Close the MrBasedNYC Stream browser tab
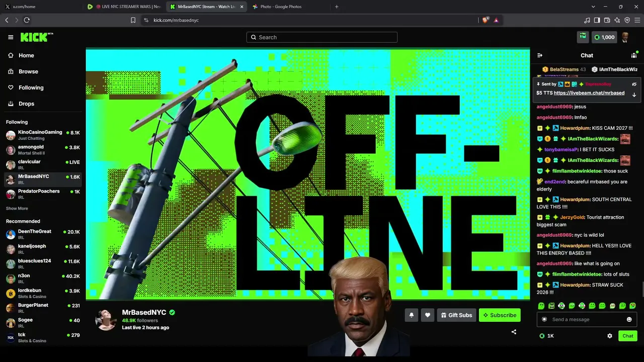Image resolution: width=644 pixels, height=362 pixels. pos(242,7)
